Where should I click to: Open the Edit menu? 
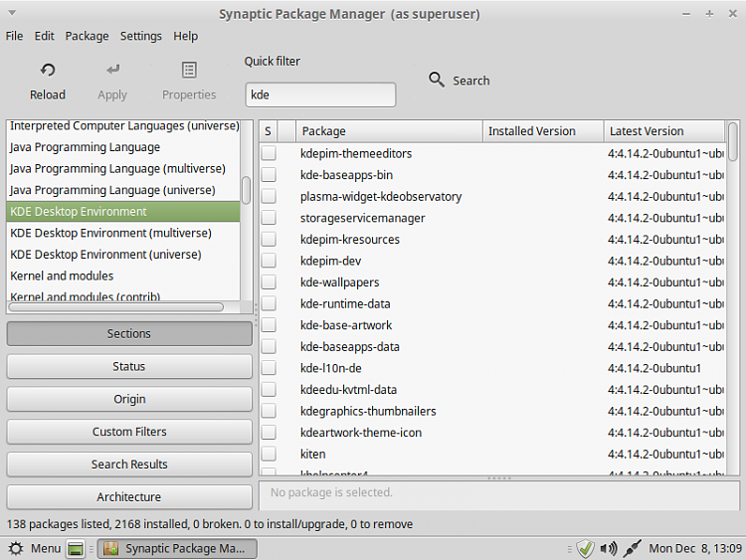[x=44, y=36]
